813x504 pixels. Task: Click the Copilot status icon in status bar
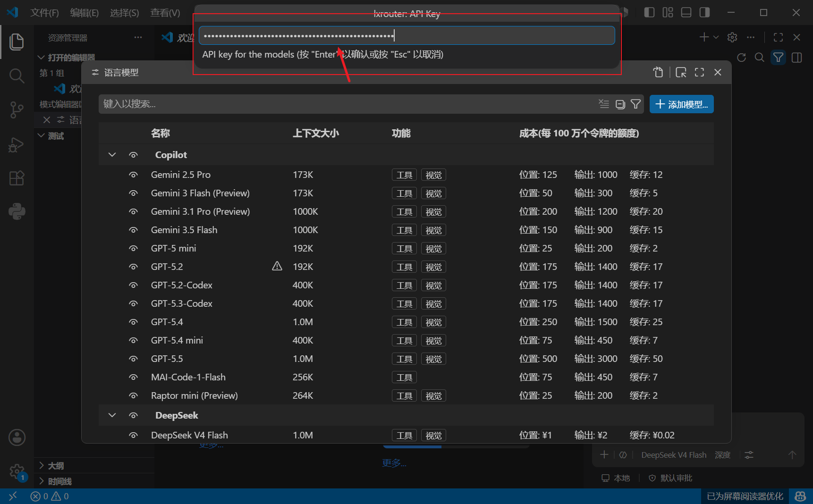tap(800, 496)
